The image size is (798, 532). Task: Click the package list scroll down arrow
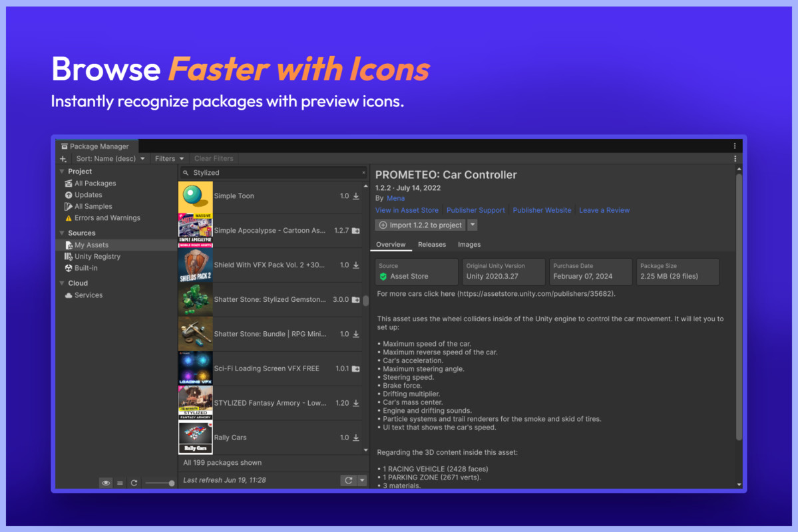(x=365, y=450)
